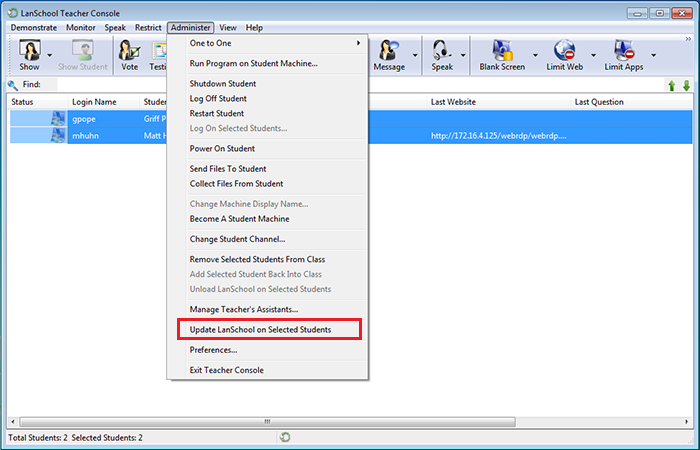Screen dimensions: 700x450
Task: Enable Limit Apps from the toolbar
Action: [624, 55]
